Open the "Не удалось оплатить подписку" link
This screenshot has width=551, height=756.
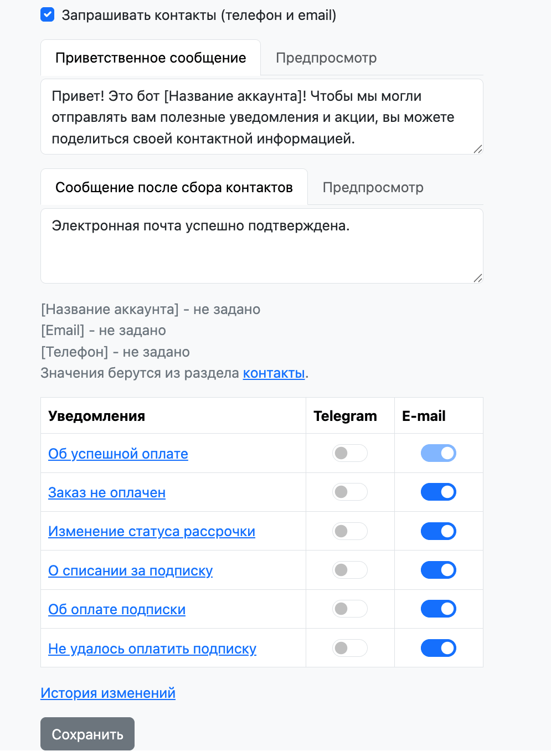[x=152, y=649]
